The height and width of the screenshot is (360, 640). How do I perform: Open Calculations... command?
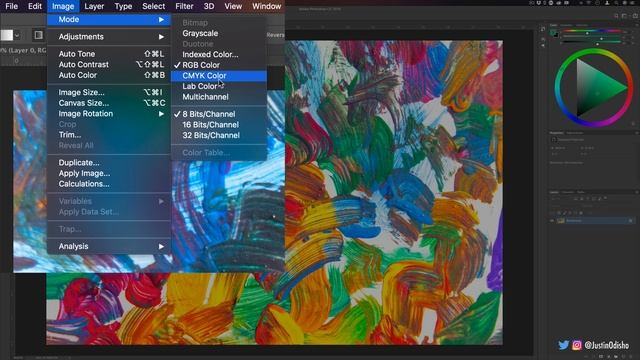click(109, 184)
